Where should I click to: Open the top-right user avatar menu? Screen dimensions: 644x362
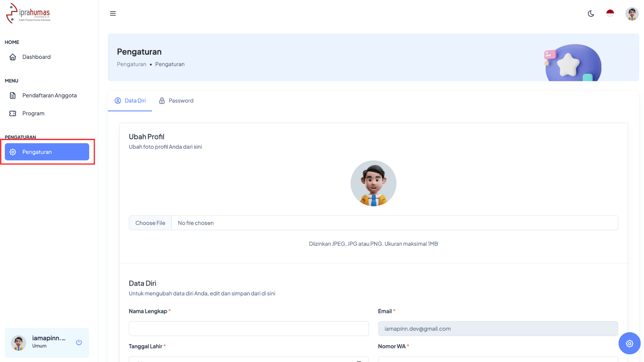click(632, 14)
